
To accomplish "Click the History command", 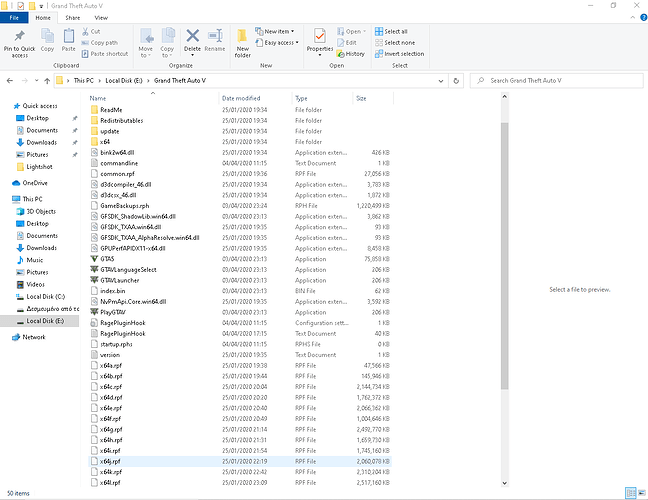I will pos(351,54).
